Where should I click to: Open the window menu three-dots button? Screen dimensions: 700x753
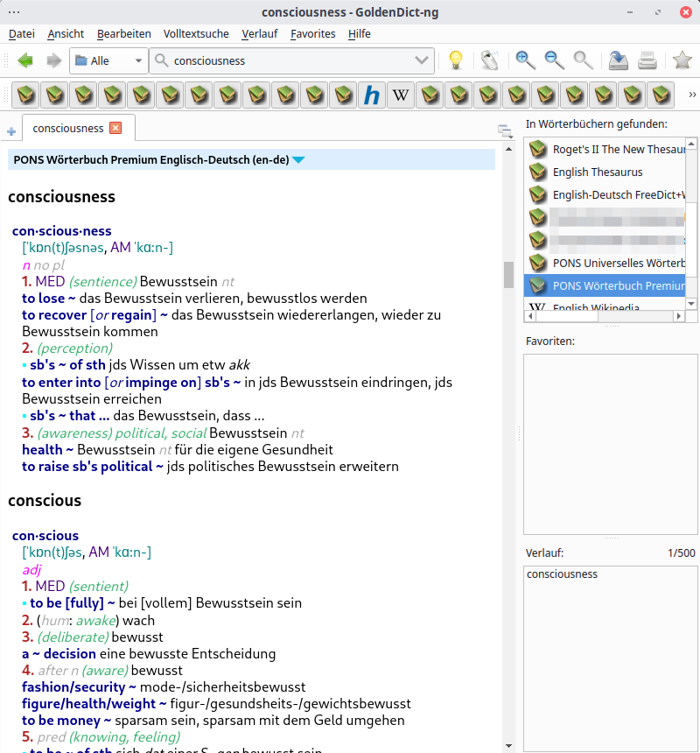click(x=14, y=12)
